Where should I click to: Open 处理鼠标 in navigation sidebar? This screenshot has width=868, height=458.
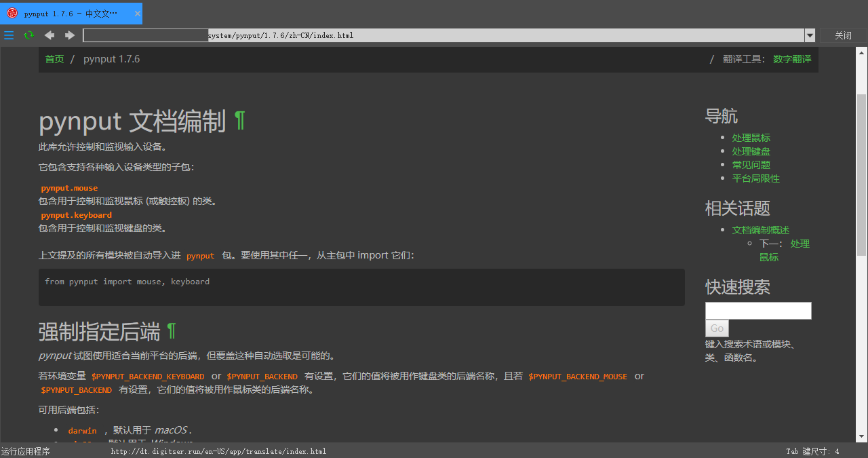click(x=751, y=138)
